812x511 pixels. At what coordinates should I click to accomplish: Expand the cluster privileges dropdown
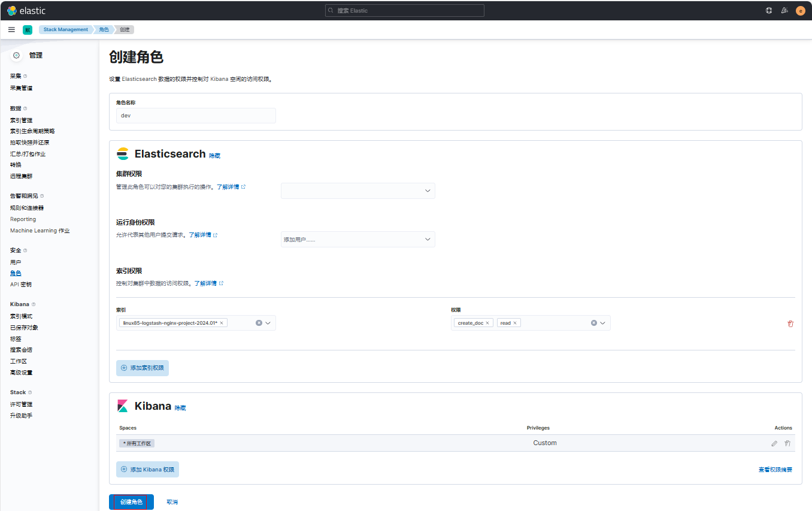pos(428,191)
